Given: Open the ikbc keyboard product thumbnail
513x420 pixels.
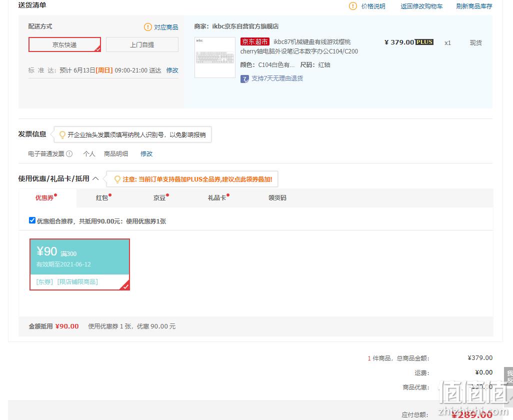Looking at the screenshot, I should [215, 57].
